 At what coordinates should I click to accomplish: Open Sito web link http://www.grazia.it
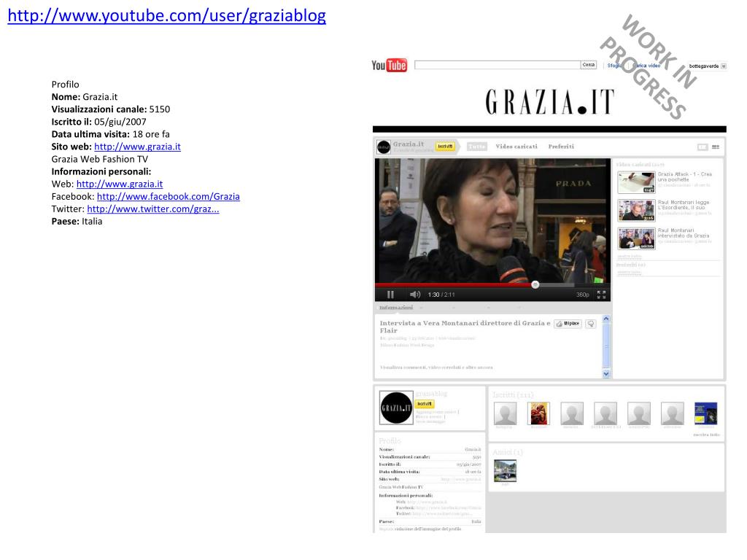[x=137, y=147]
